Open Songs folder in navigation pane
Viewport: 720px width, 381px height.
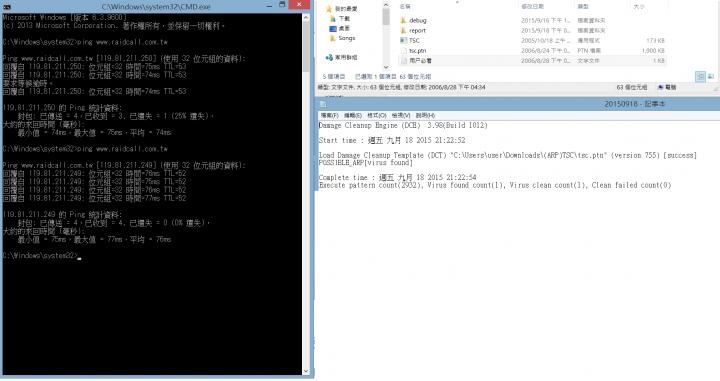[346, 38]
